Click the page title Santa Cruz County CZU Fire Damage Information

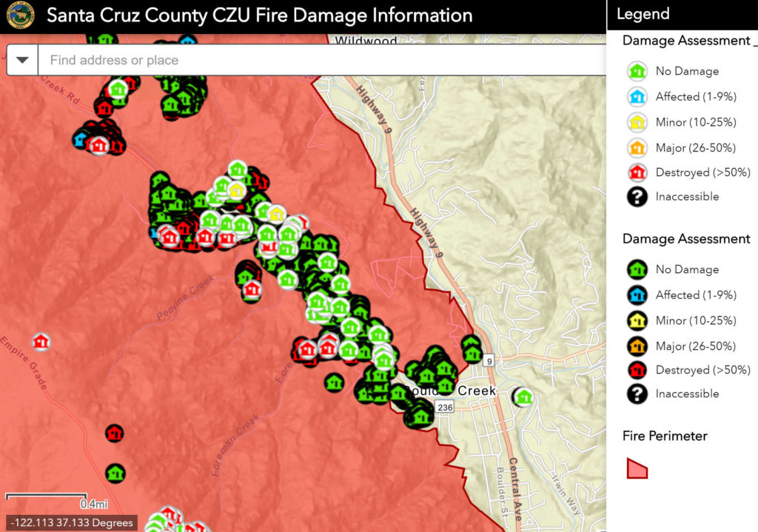point(260,16)
